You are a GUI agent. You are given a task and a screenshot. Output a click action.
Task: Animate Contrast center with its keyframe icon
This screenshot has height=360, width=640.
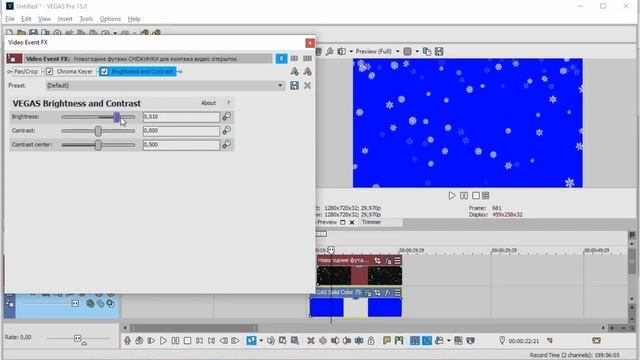tap(227, 144)
